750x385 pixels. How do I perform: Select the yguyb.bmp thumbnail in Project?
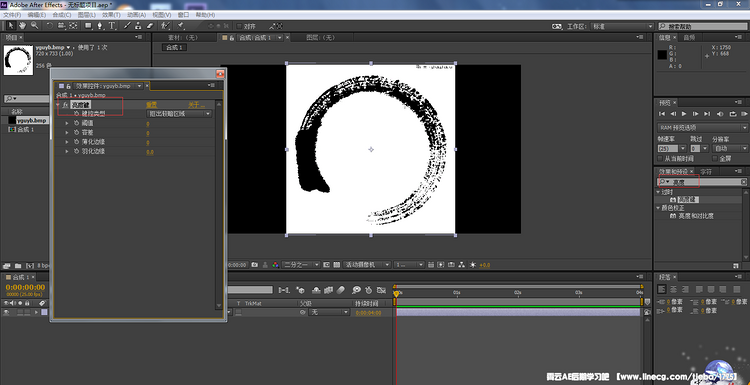coord(18,60)
